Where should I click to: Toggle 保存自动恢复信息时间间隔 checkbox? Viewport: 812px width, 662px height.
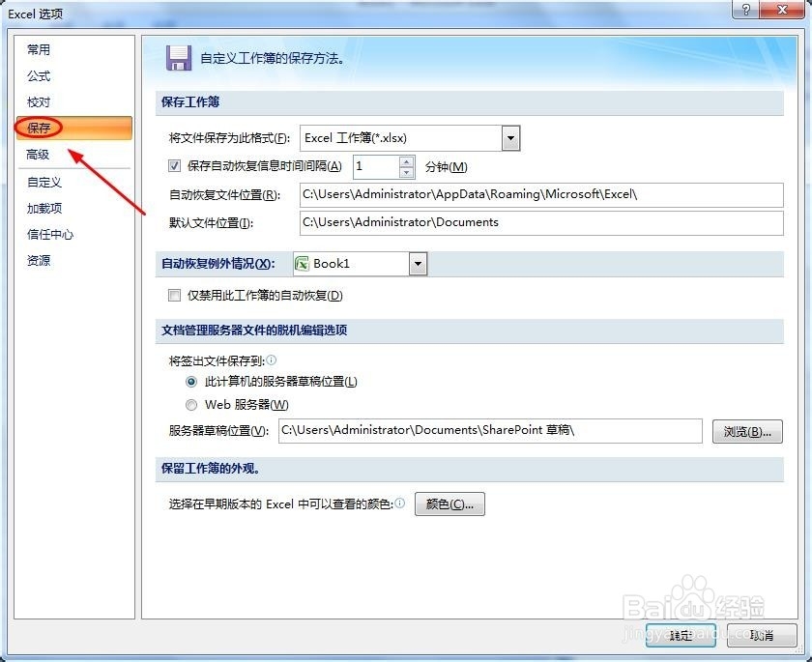click(175, 166)
